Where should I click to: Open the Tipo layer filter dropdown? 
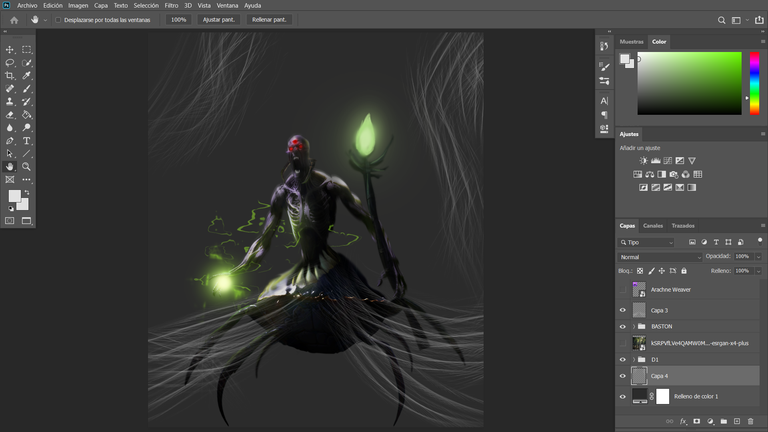(x=646, y=242)
